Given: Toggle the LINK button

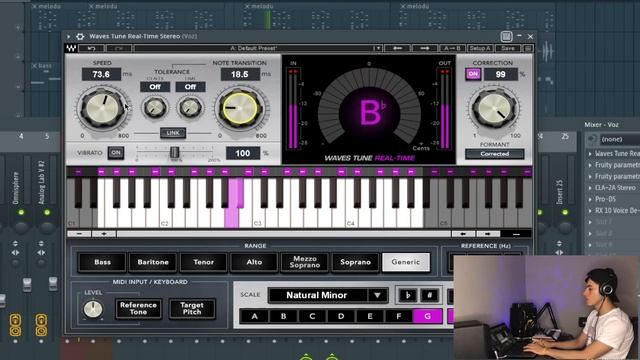Looking at the screenshot, I should click(173, 133).
